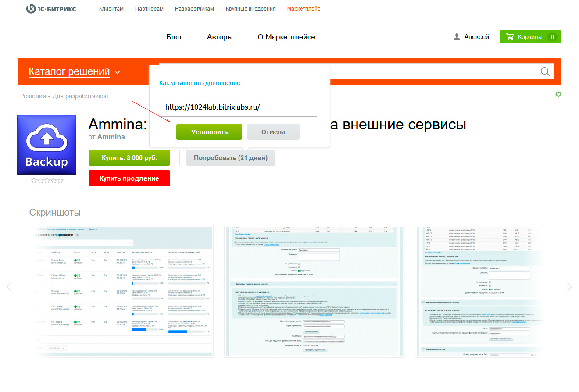Open the Корзина cart button
579x392 pixels.
point(530,37)
